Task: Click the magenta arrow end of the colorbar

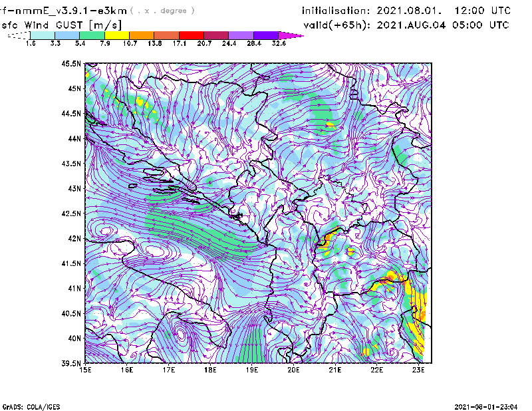Action: point(291,35)
